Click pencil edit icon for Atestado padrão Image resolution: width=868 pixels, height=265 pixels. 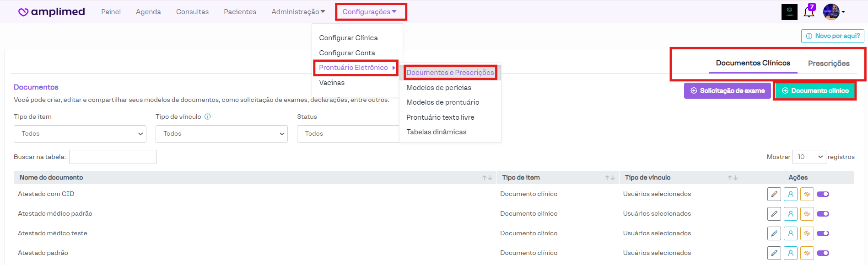(774, 253)
